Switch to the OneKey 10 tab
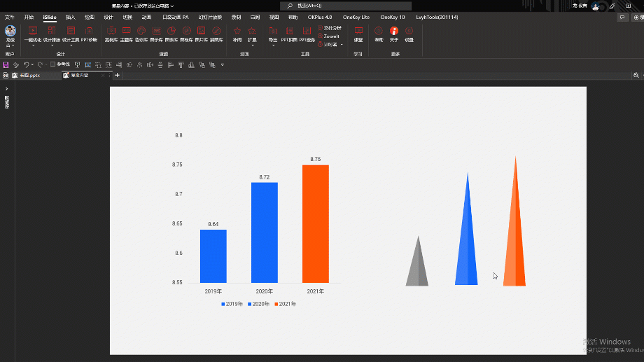 pyautogui.click(x=392, y=18)
